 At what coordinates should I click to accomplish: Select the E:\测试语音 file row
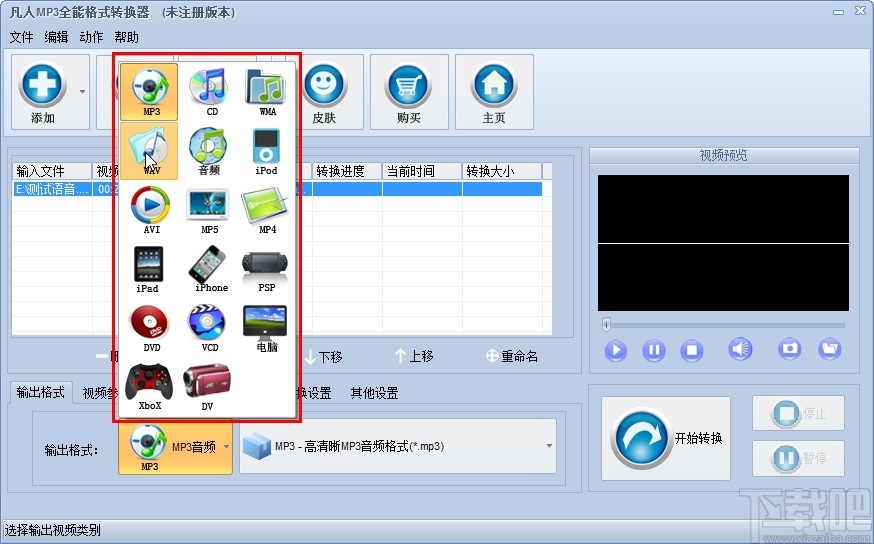pos(277,189)
